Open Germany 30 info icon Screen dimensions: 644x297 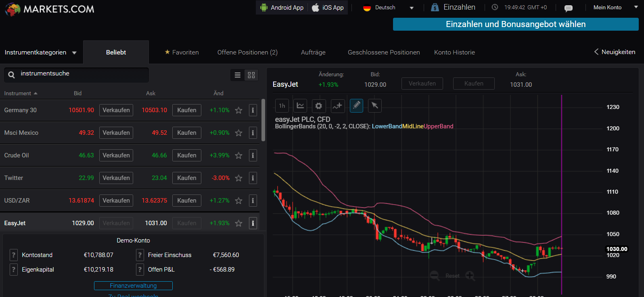tap(253, 110)
